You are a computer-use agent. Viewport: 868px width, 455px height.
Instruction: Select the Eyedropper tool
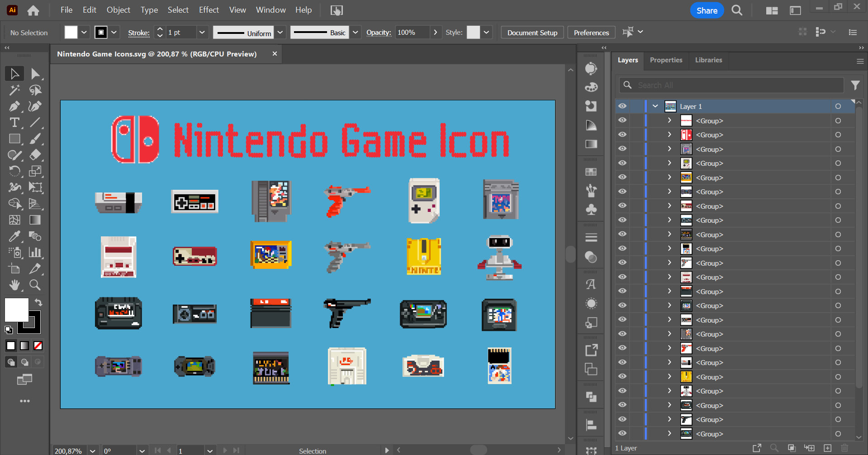[14, 236]
